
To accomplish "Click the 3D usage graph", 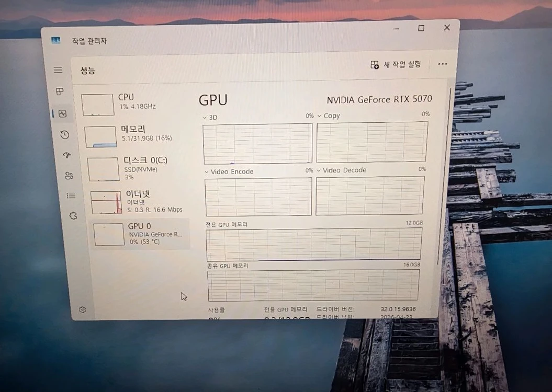I will 258,143.
